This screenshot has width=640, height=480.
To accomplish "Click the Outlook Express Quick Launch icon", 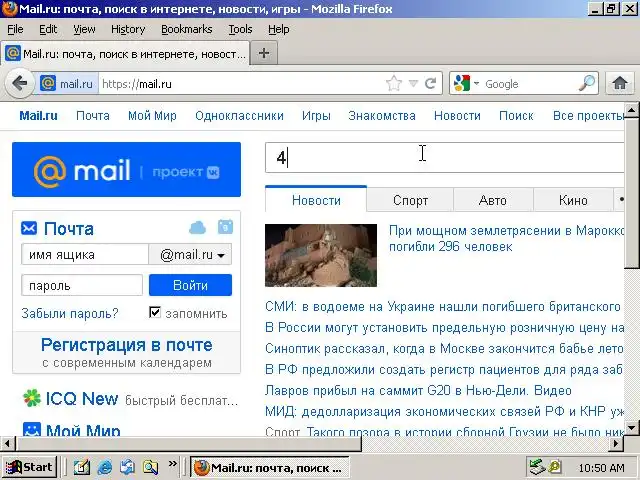I will click(x=128, y=467).
